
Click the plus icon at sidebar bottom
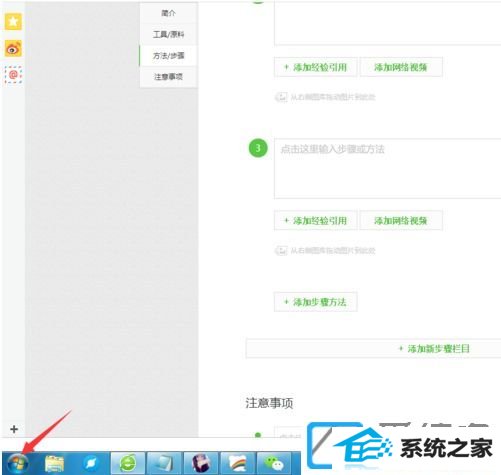(x=14, y=429)
